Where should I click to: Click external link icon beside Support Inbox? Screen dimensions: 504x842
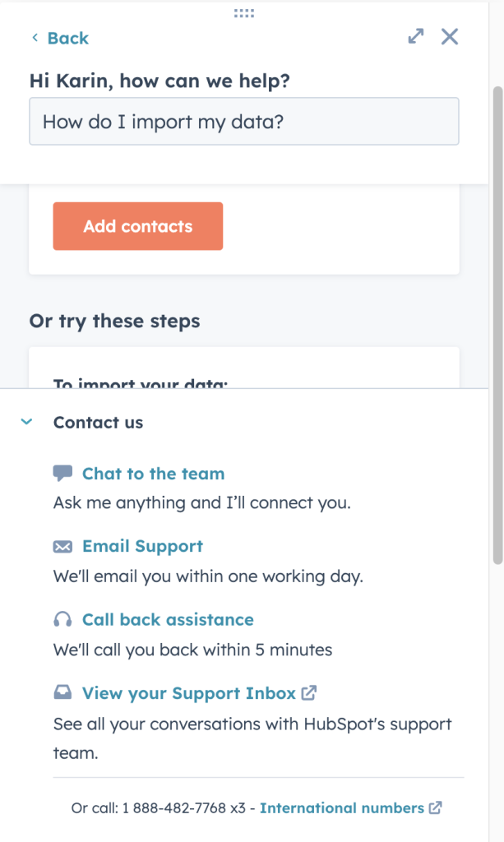pos(309,693)
